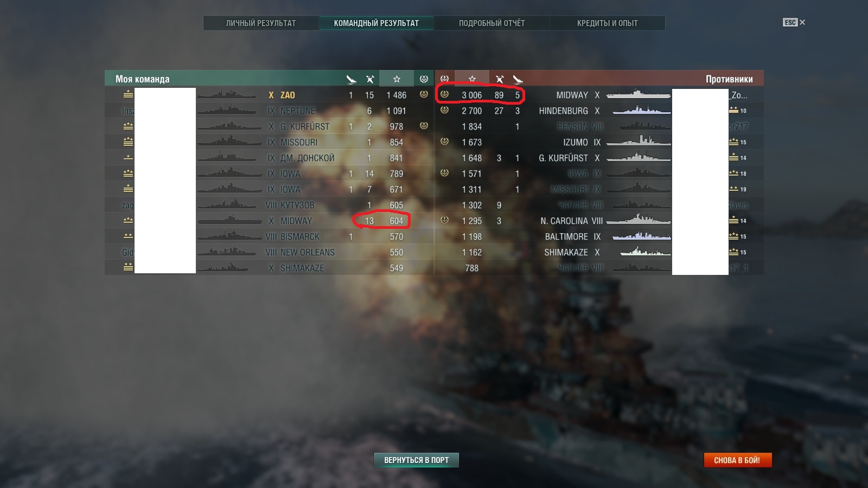Viewport: 868px width, 488px height.
Task: Click the ZAO player's achievement medal
Action: pos(424,94)
